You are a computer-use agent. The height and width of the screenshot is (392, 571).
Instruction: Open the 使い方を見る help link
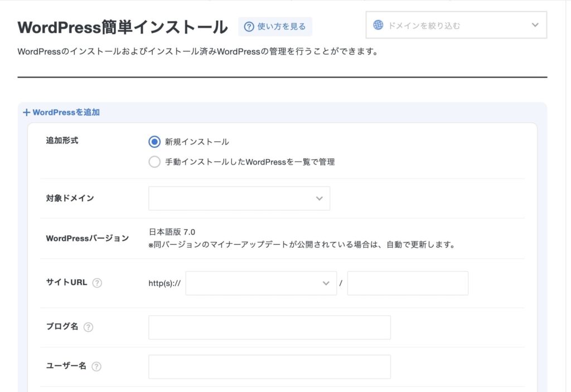(x=275, y=27)
